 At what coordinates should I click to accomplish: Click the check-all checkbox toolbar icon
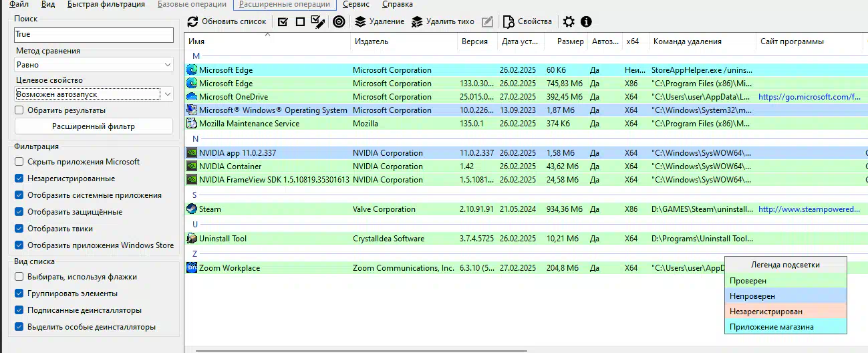[x=282, y=21]
